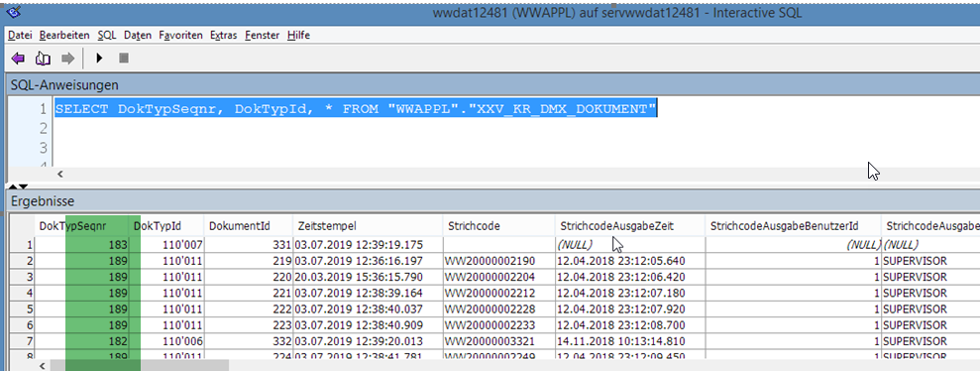Click the Strichcode column header
Viewport: 980px width, 371px height.
(499, 225)
